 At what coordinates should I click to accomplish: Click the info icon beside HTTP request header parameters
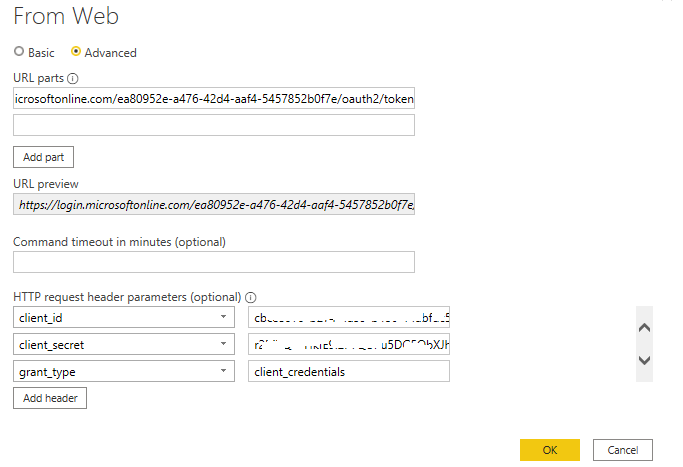click(x=250, y=298)
